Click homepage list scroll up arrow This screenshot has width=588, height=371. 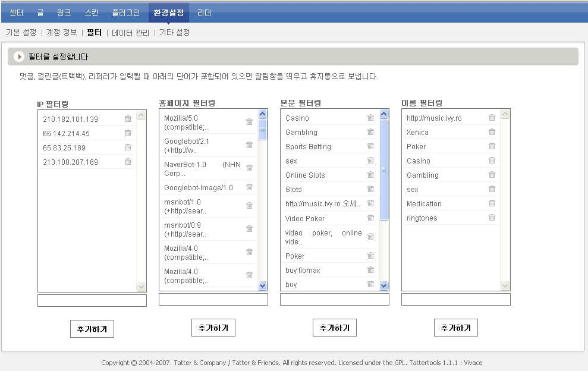coord(263,114)
